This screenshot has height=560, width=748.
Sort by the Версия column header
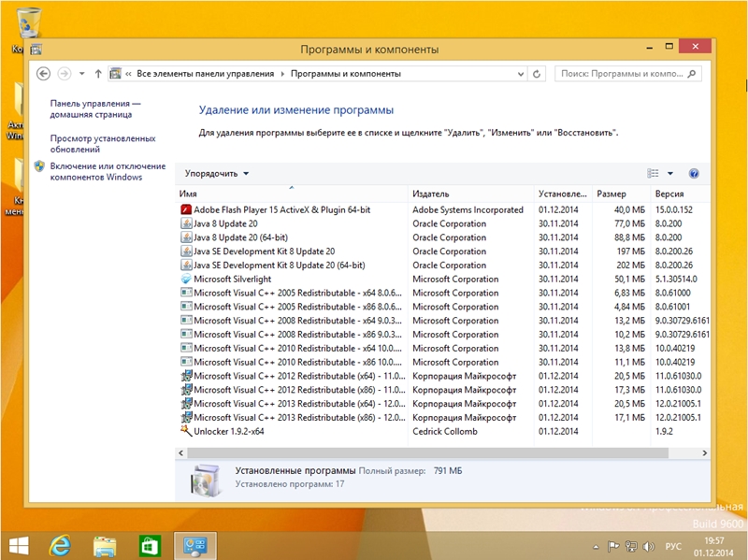coord(680,194)
